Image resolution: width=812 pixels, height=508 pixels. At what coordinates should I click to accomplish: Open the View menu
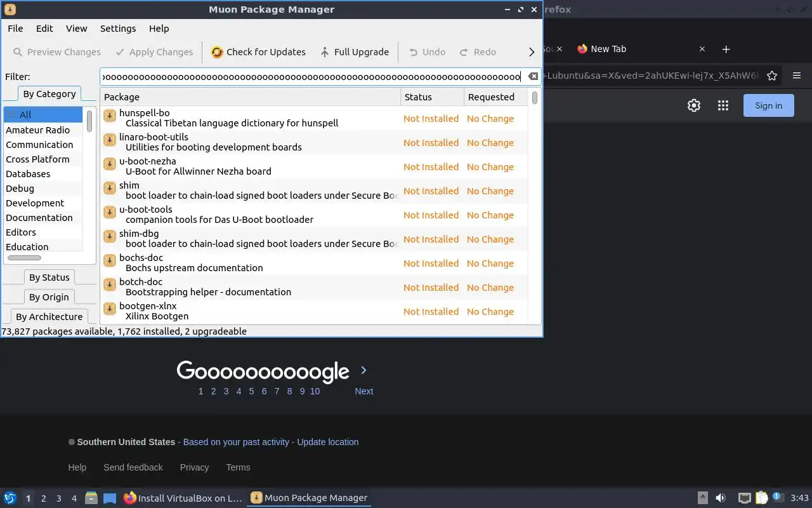tap(76, 29)
